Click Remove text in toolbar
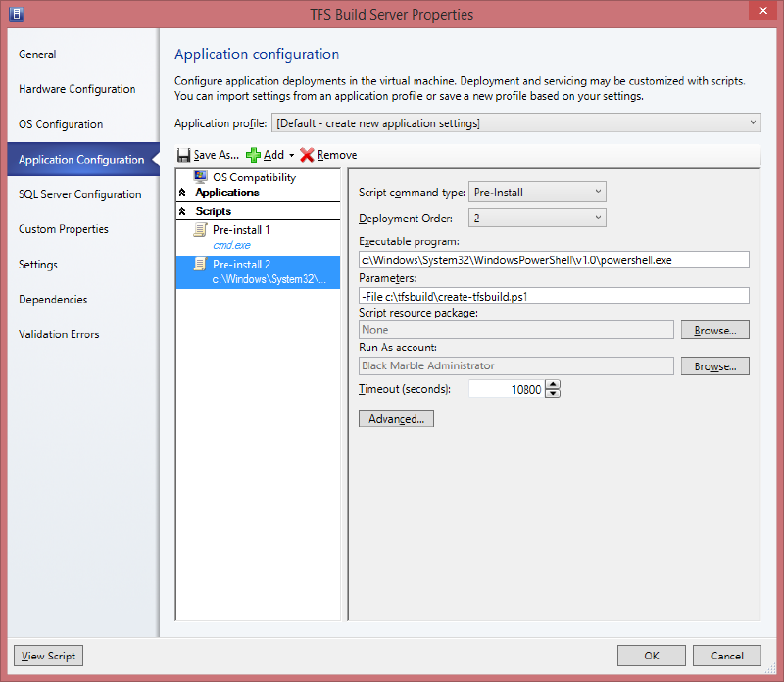784x682 pixels. pyautogui.click(x=337, y=155)
